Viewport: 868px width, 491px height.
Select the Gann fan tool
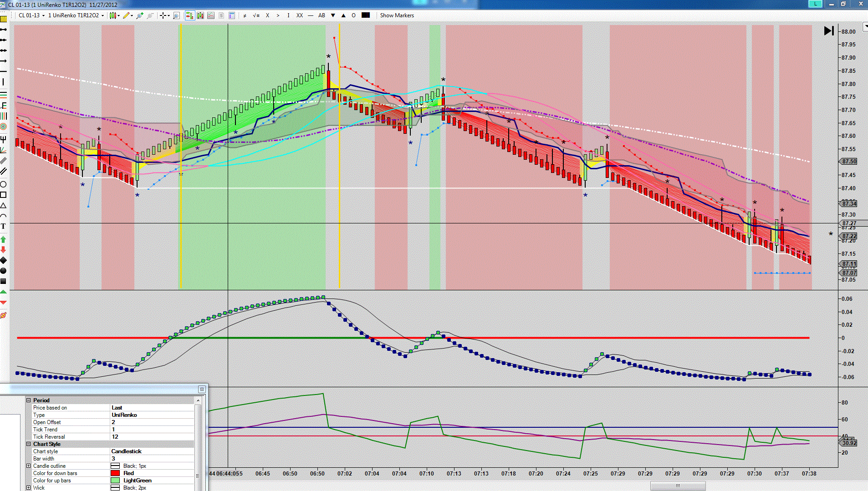[x=4, y=150]
